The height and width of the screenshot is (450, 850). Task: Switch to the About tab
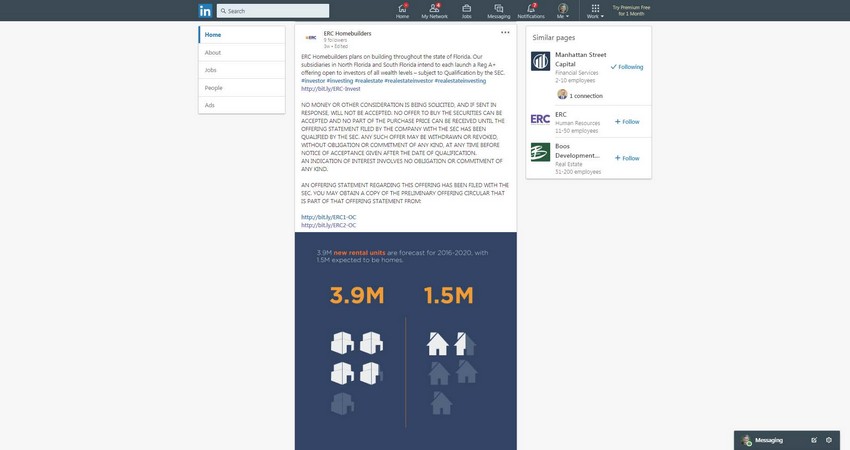point(213,52)
